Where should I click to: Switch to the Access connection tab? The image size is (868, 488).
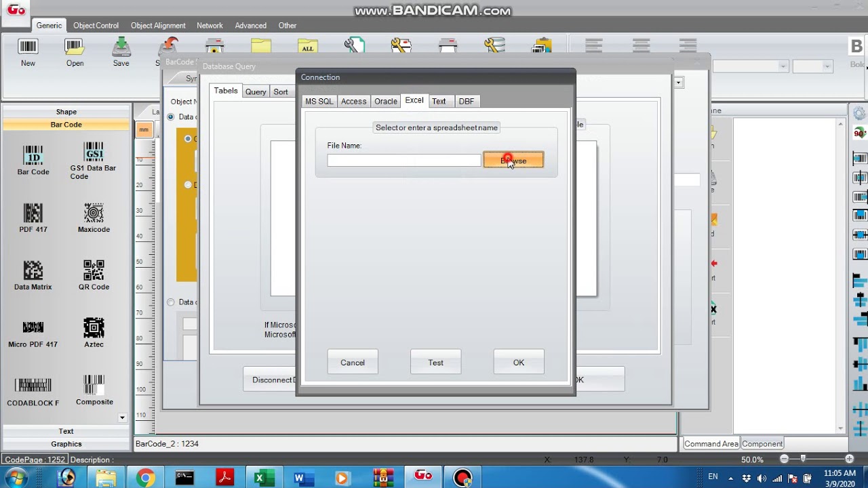(x=353, y=101)
